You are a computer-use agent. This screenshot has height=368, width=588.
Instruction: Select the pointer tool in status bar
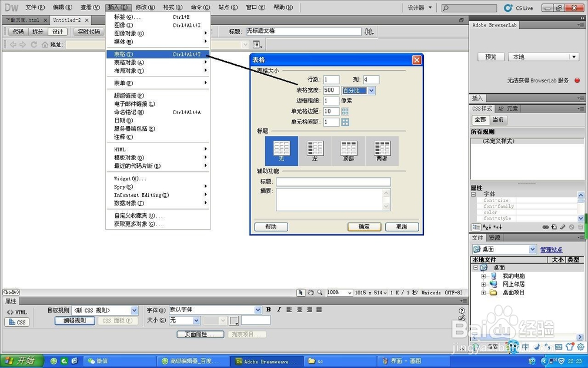click(300, 293)
